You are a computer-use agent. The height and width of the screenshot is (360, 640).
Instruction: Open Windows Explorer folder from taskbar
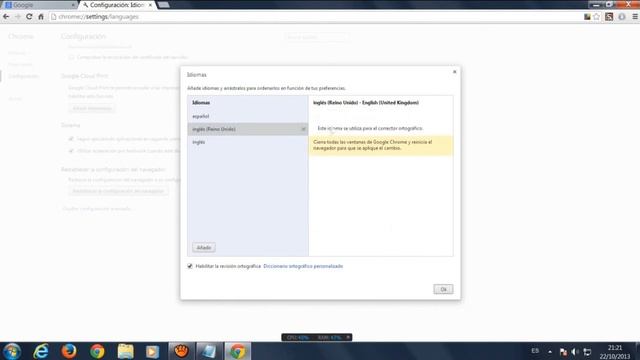(125, 351)
